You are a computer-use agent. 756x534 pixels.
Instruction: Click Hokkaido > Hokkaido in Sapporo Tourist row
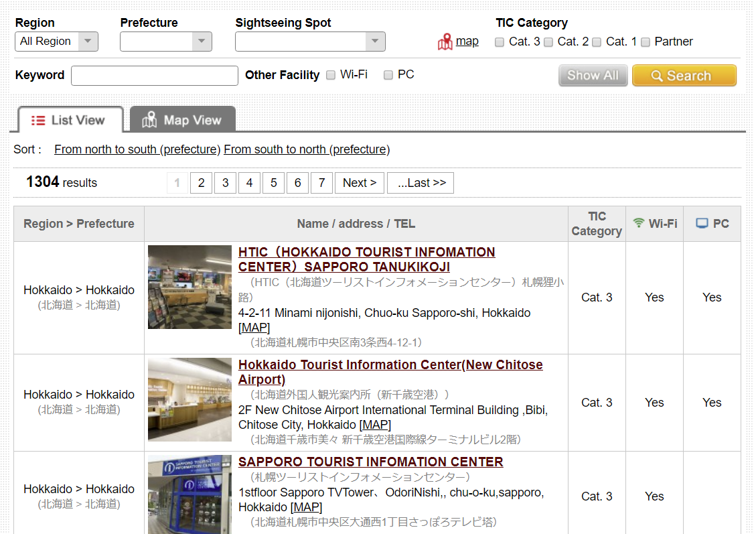79,488
